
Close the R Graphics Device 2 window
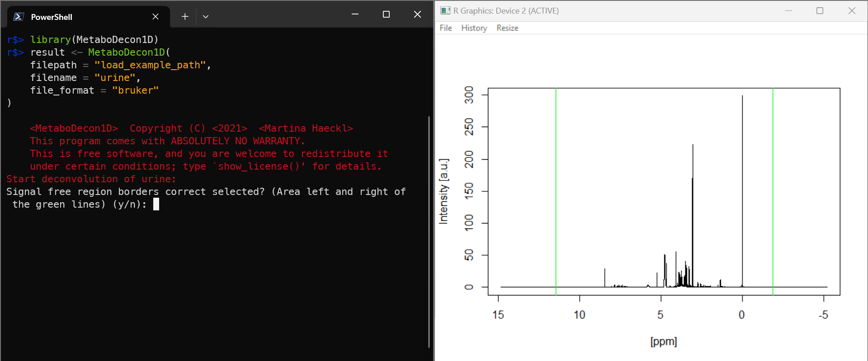(x=852, y=10)
